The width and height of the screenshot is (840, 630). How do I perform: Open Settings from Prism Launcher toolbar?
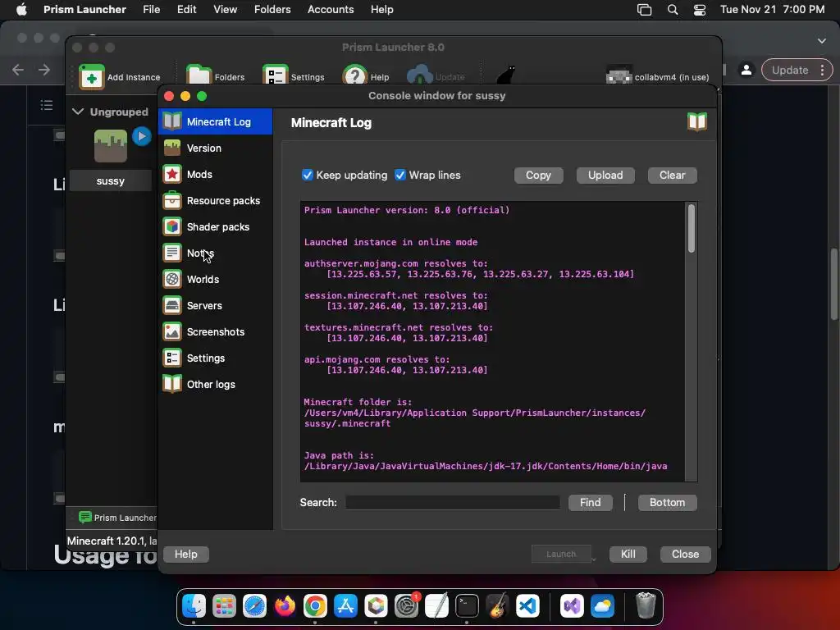294,76
